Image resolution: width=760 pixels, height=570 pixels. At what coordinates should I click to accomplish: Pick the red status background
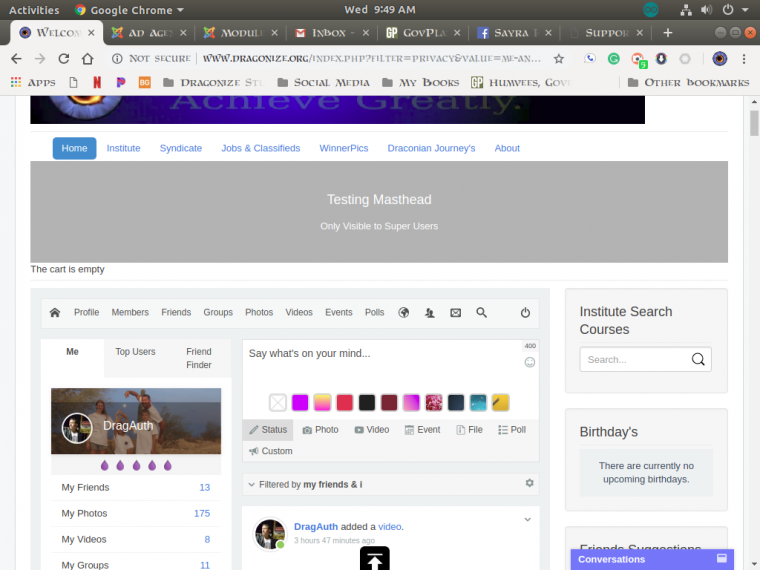pos(345,403)
